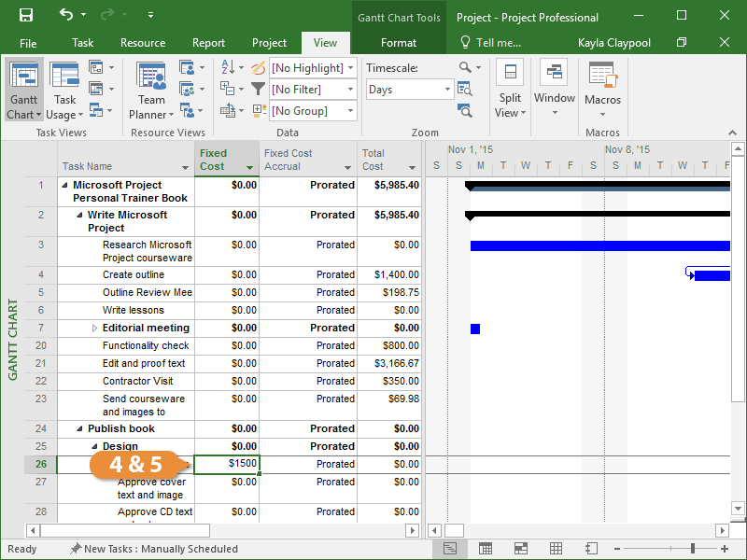The height and width of the screenshot is (560, 747).
Task: Collapse the Publish book summary task
Action: [79, 429]
